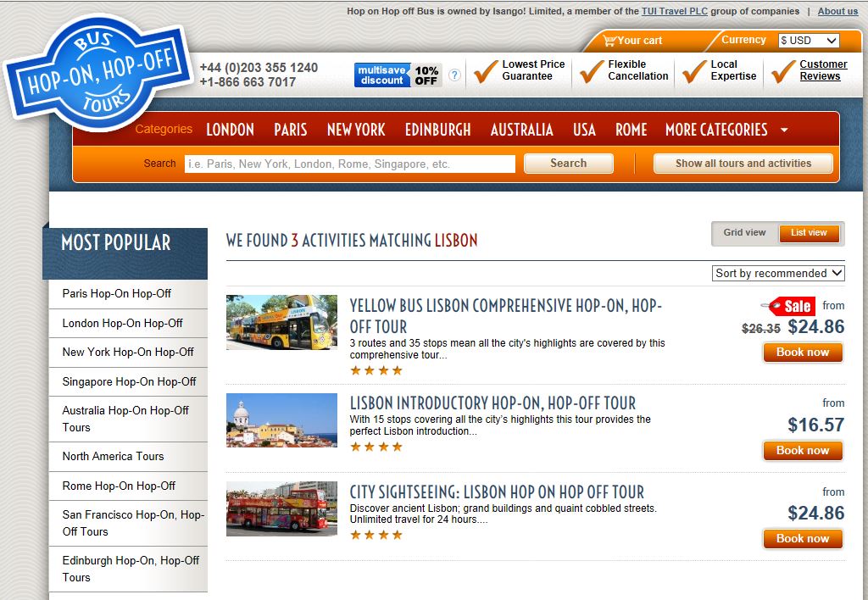868x600 pixels.
Task: Select the Paris category
Action: pyautogui.click(x=291, y=130)
